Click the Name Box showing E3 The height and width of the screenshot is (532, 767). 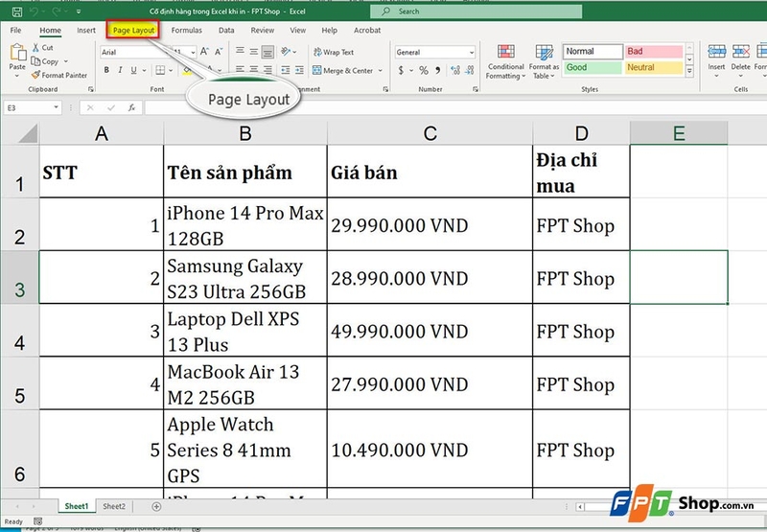(x=33, y=107)
